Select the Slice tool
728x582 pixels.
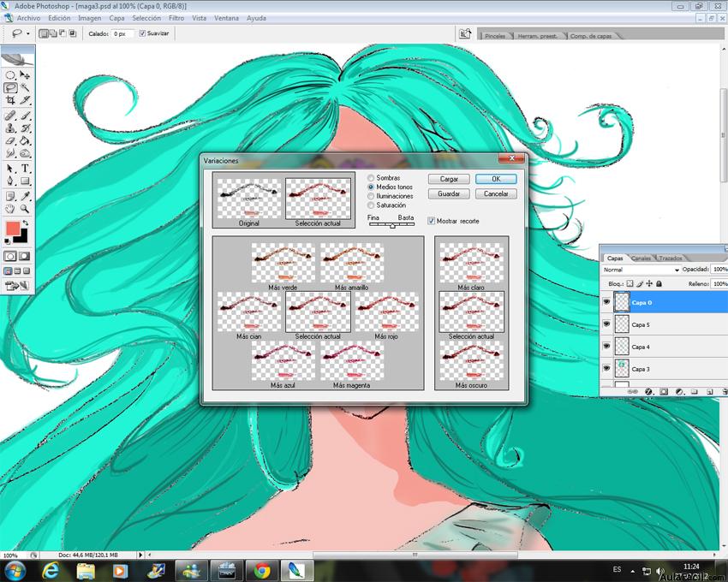click(25, 100)
